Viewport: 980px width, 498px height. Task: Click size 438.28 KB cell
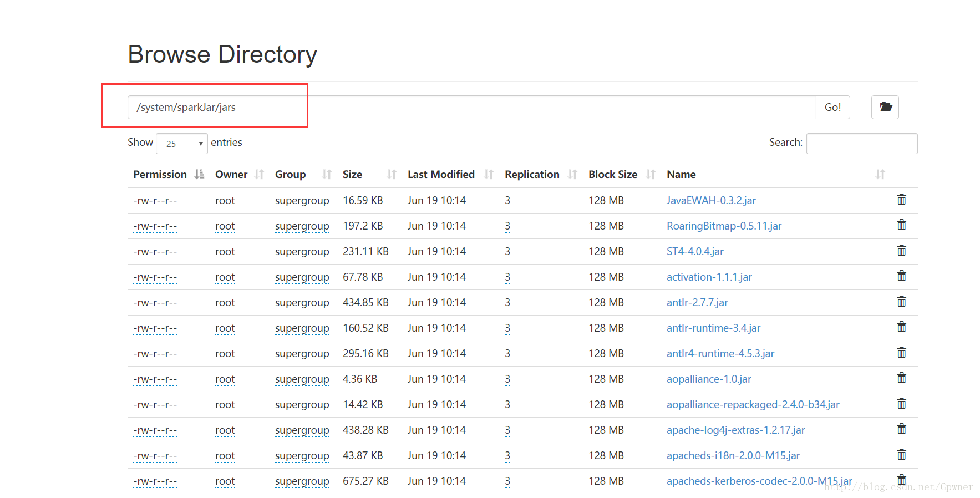point(365,430)
